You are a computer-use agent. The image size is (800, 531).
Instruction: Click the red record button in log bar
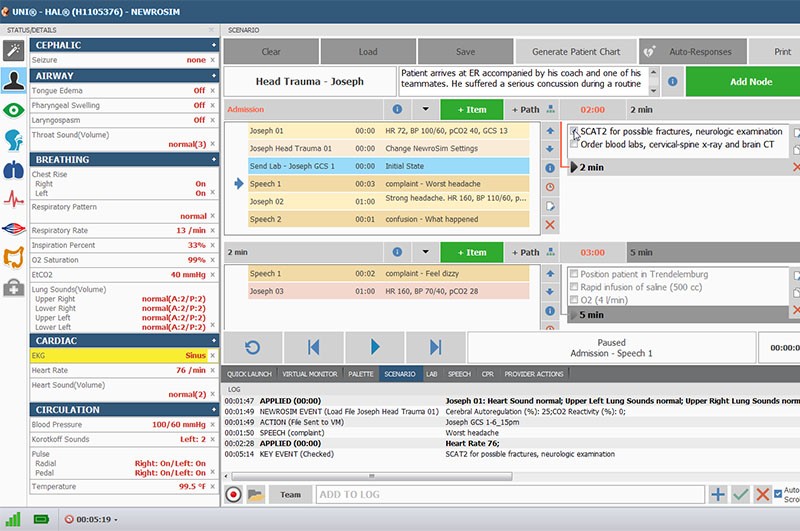(234, 494)
